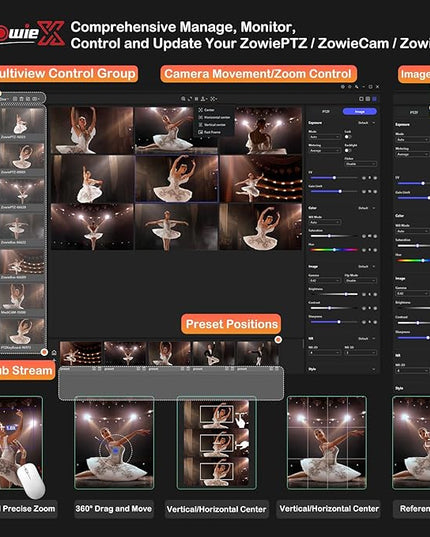The height and width of the screenshot is (537, 430).
Task: Open the Metering dropdown in the partial right panel
Action: tap(413, 154)
